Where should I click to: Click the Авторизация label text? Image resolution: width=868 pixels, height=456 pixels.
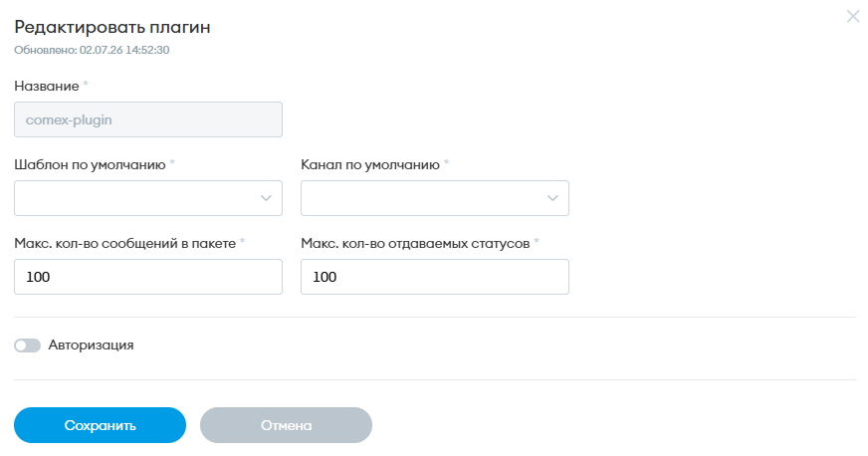tap(91, 344)
